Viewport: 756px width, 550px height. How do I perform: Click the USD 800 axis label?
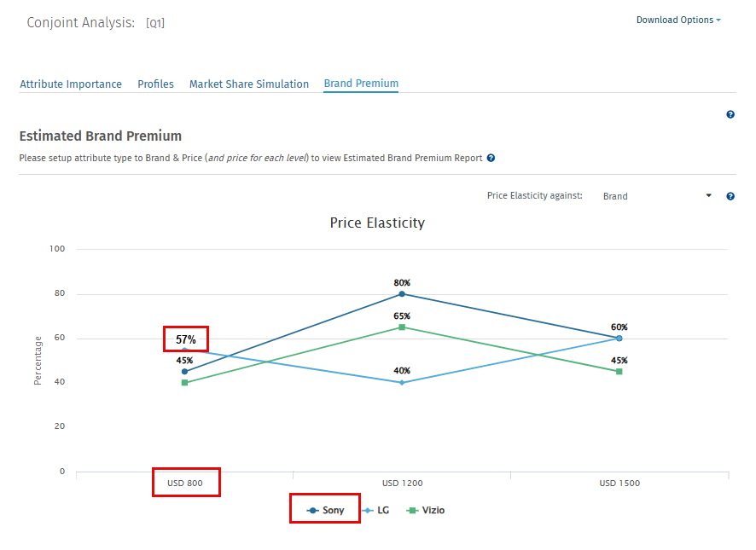(185, 483)
